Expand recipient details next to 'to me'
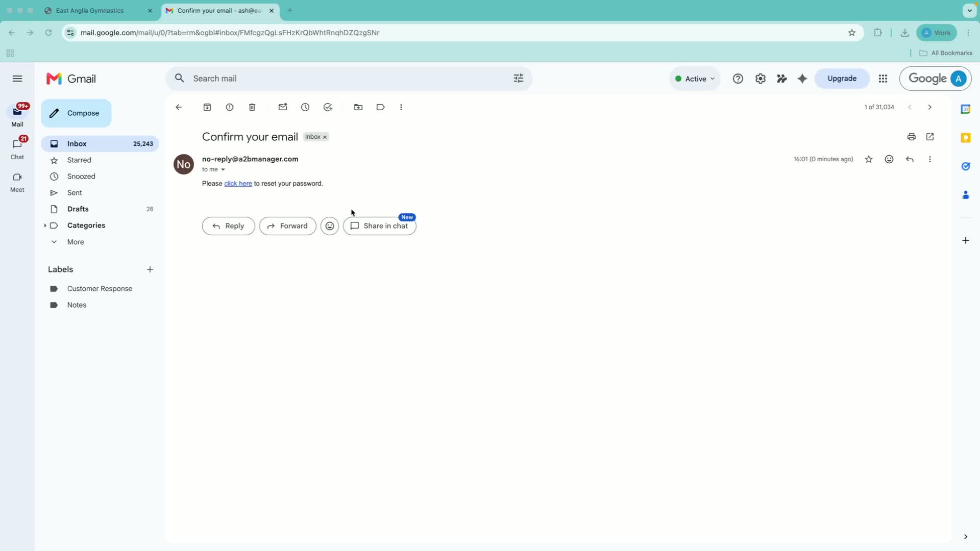 223,169
